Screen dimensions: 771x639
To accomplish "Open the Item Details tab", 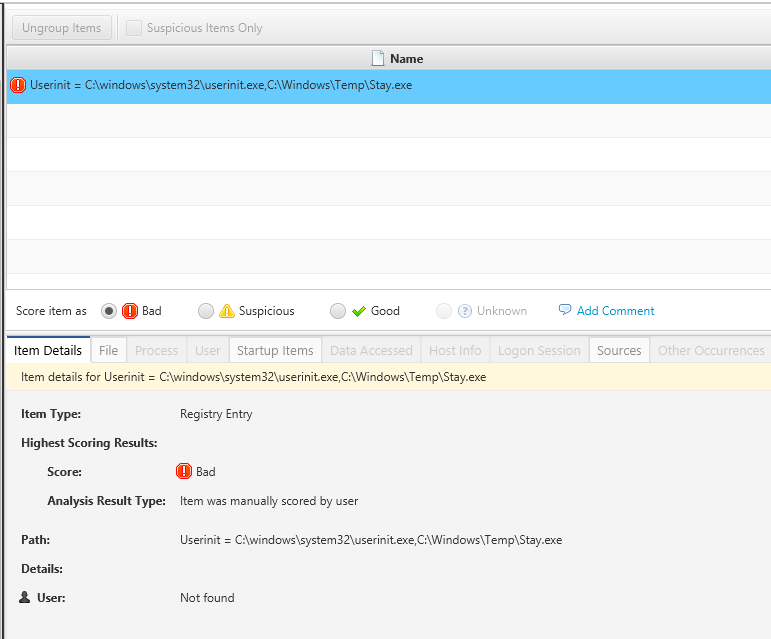I will tap(48, 351).
